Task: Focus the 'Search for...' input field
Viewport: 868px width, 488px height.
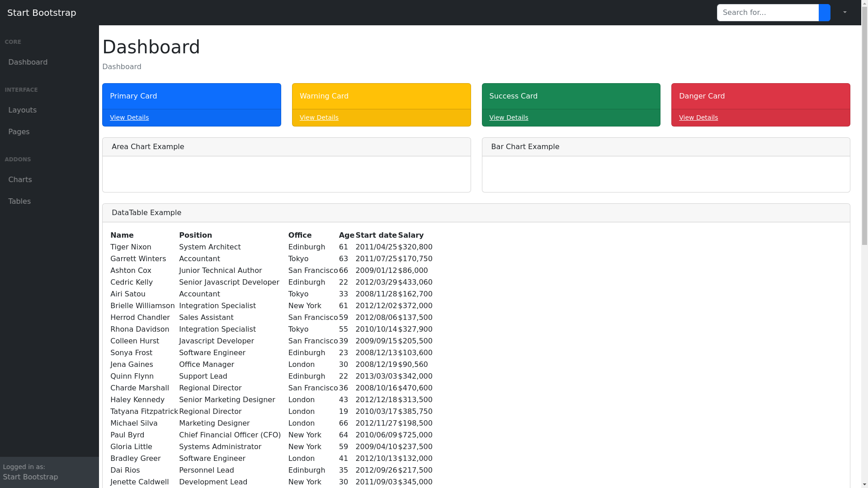Action: (768, 13)
